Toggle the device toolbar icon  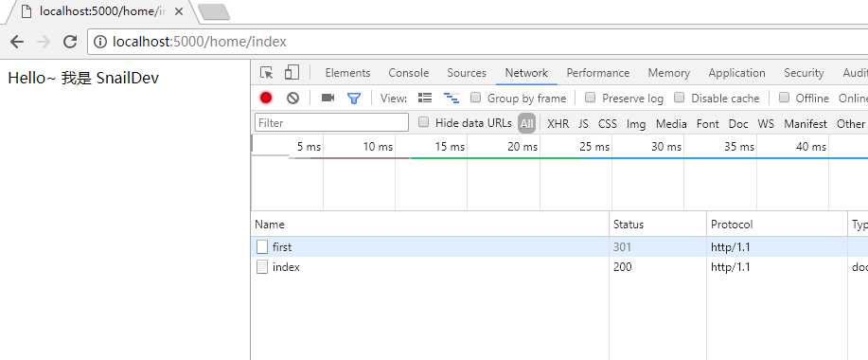[x=292, y=73]
